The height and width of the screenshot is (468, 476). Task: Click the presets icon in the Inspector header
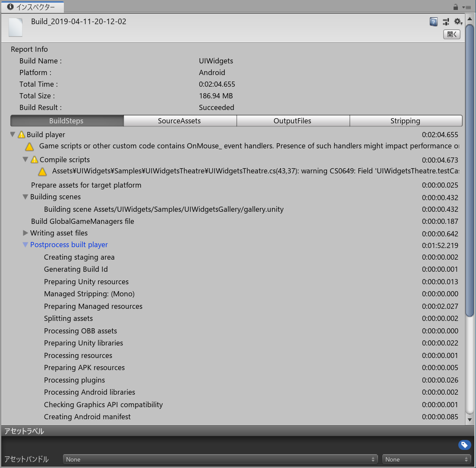(x=446, y=21)
